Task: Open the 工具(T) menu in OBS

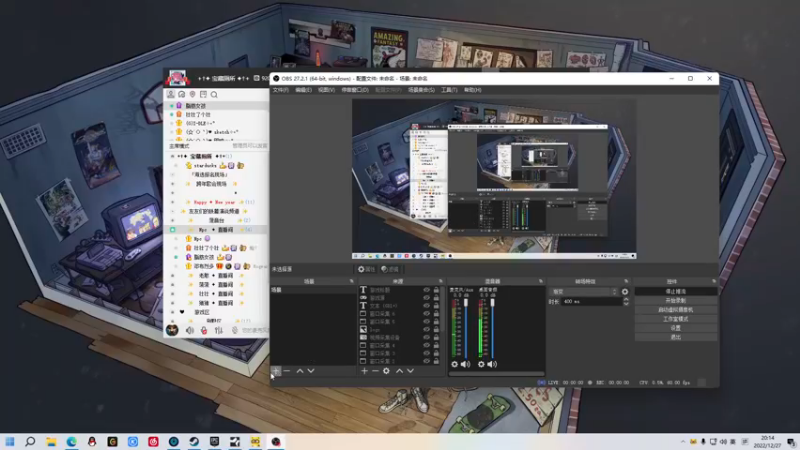Action: click(449, 90)
